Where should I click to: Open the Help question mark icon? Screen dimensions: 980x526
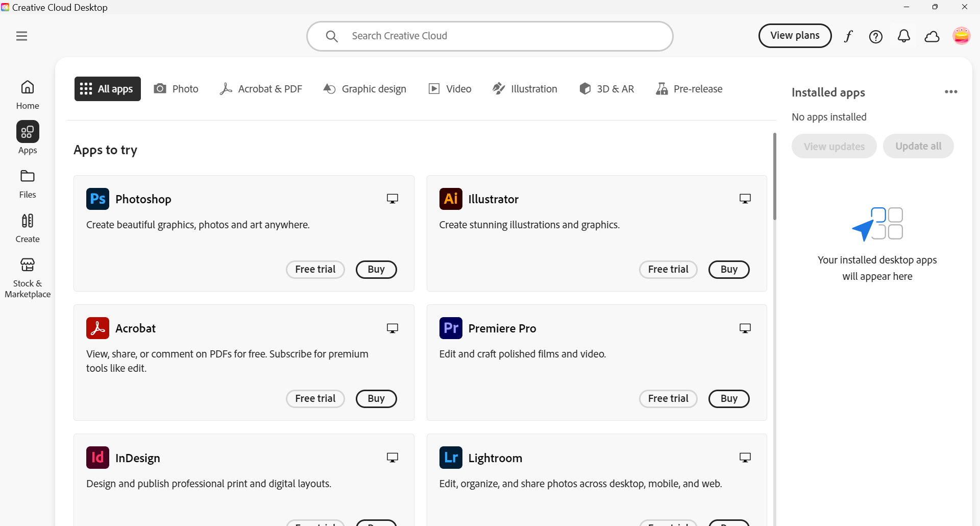[876, 36]
